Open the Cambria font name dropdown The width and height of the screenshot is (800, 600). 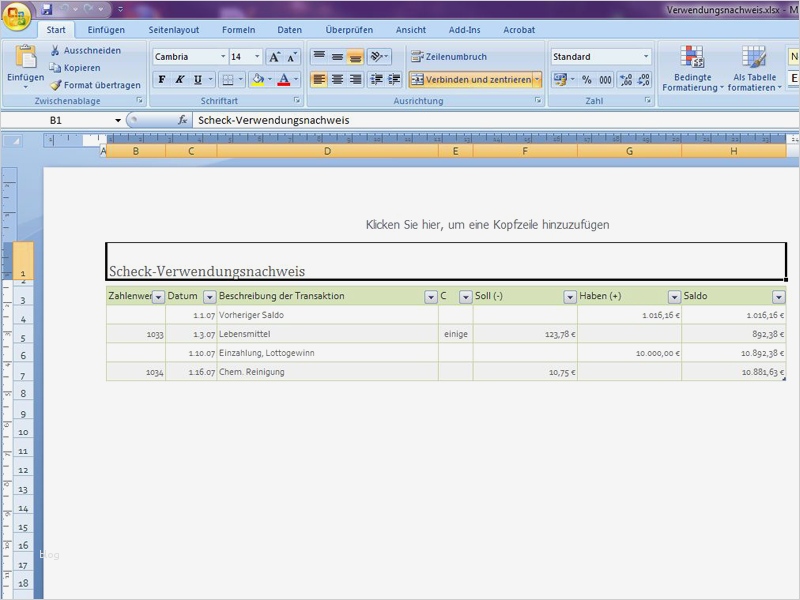point(223,57)
